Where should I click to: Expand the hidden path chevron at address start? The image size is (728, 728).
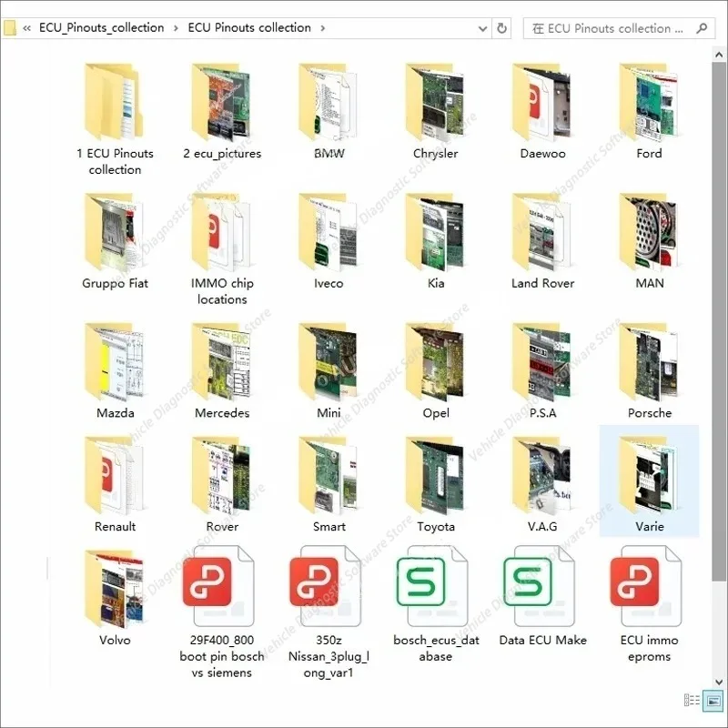[27, 28]
